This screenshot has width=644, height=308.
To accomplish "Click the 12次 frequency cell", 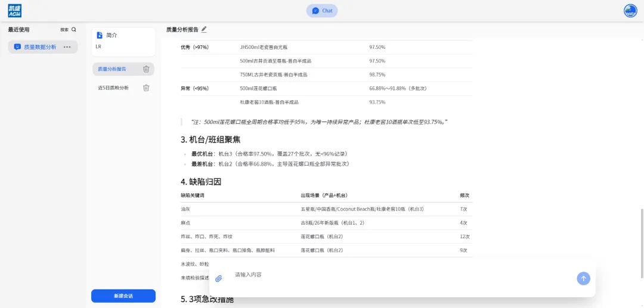I will point(465,237).
